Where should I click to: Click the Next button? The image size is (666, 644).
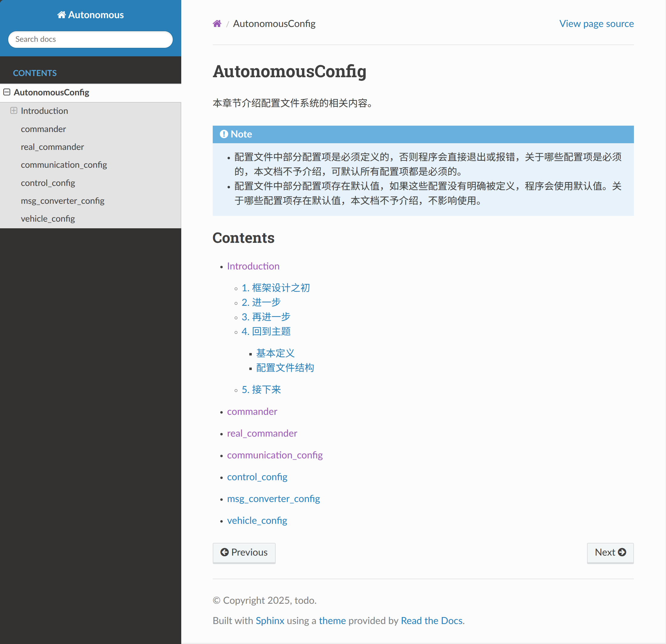click(610, 552)
